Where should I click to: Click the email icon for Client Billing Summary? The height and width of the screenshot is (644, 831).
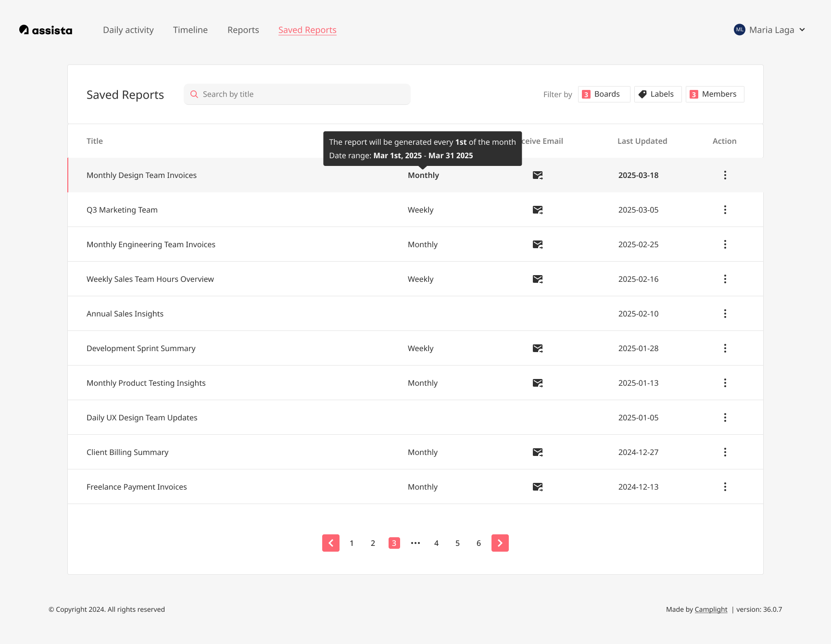pyautogui.click(x=537, y=452)
